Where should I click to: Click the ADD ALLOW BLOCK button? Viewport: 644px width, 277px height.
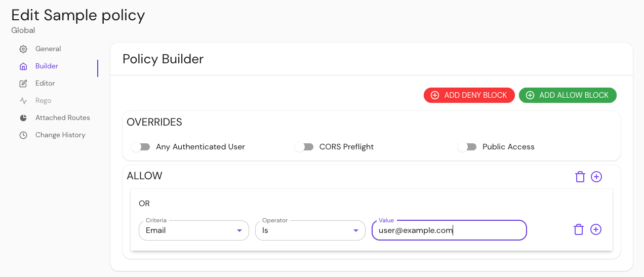pos(568,95)
